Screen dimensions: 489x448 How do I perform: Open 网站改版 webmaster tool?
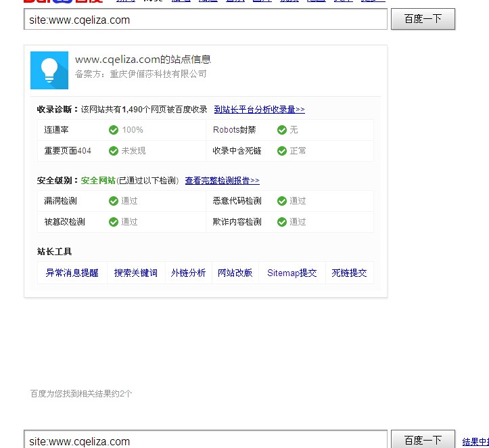click(x=235, y=273)
